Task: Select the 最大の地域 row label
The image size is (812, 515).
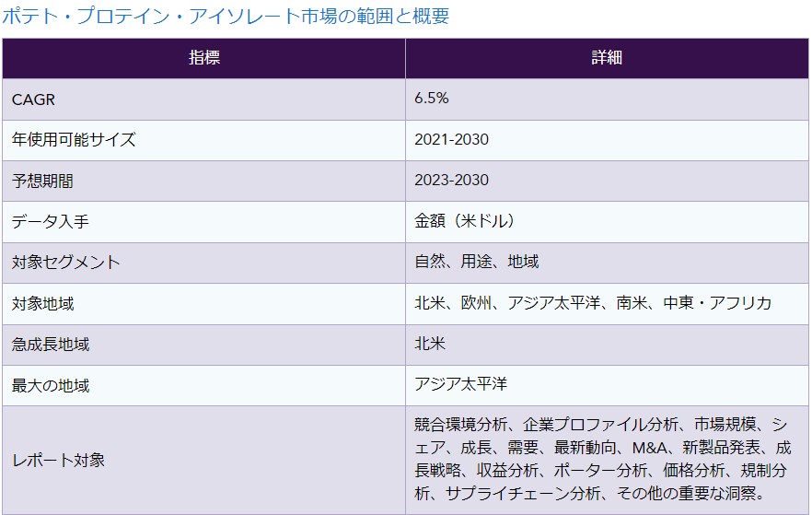Action: coord(51,385)
